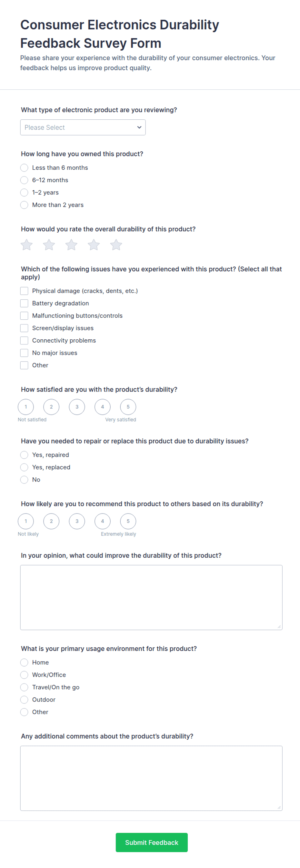The image size is (300, 868).
Task: Select Work/Office usage environment
Action: click(24, 674)
